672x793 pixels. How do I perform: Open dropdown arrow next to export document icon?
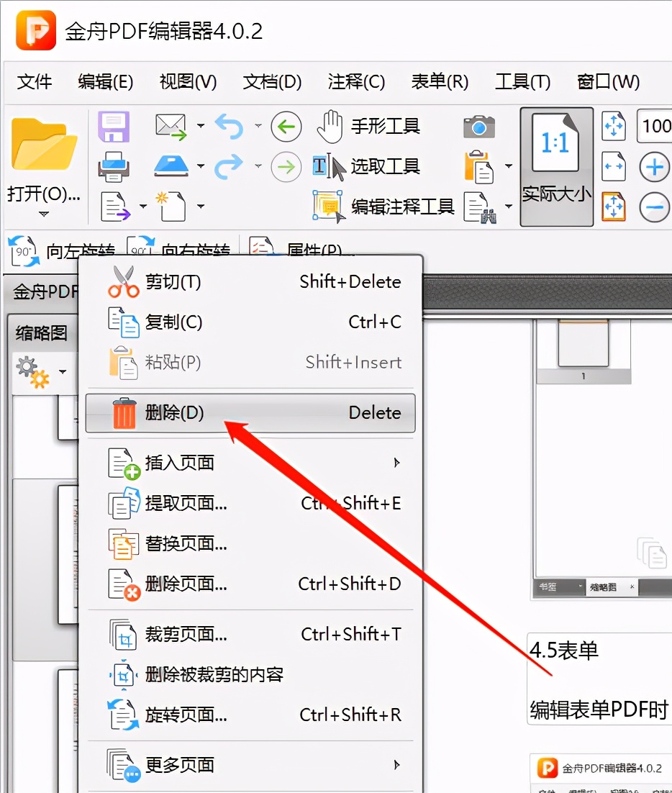[143, 206]
